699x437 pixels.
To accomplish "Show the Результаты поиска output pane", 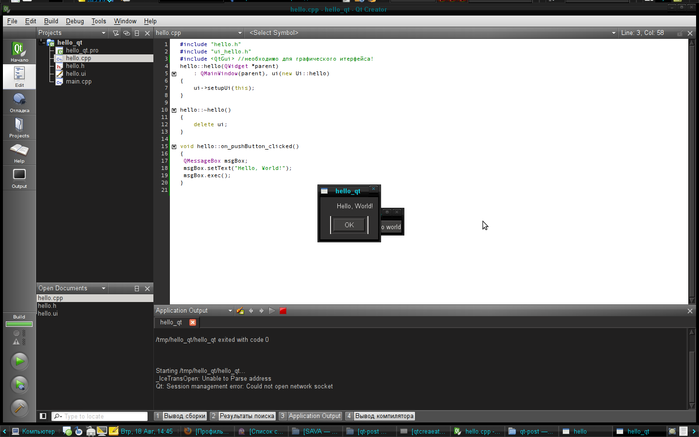I will [243, 416].
